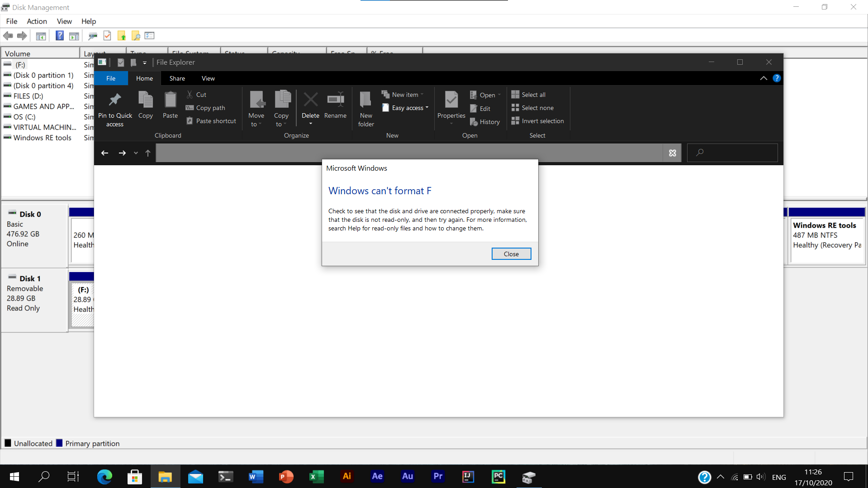The image size is (868, 488).
Task: Switch to the File tab in File Explorer
Action: [111, 78]
